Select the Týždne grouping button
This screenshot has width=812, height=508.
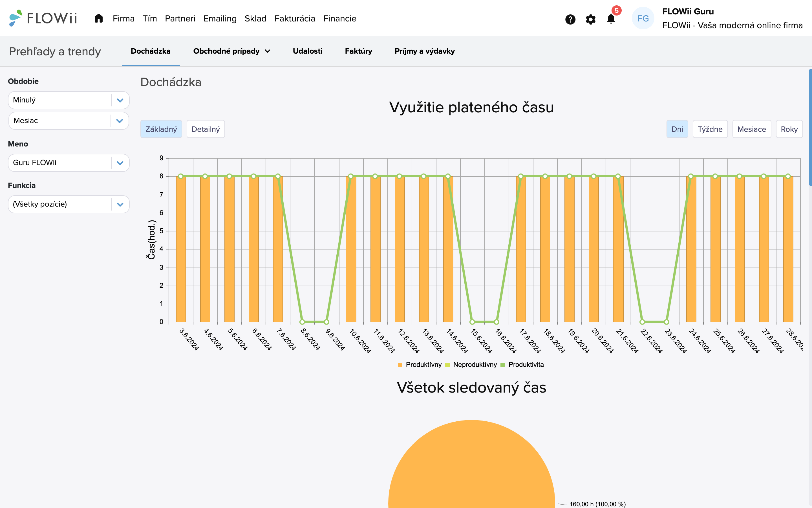pyautogui.click(x=710, y=129)
